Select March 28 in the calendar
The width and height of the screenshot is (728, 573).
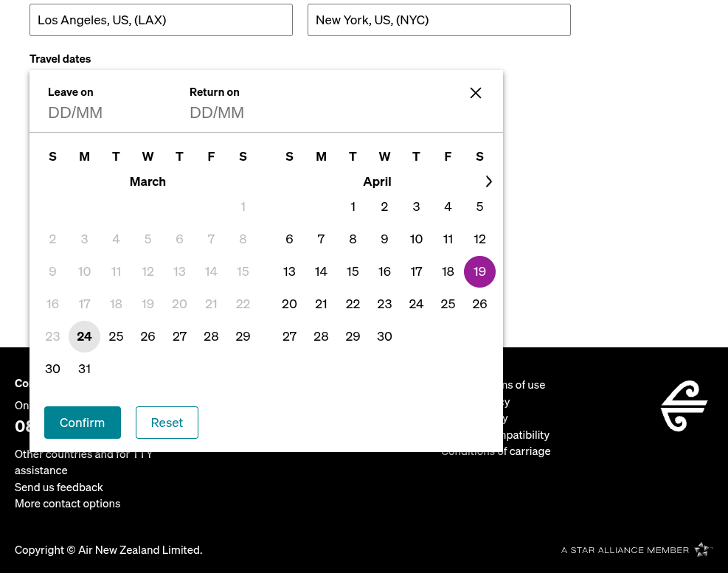coord(211,337)
